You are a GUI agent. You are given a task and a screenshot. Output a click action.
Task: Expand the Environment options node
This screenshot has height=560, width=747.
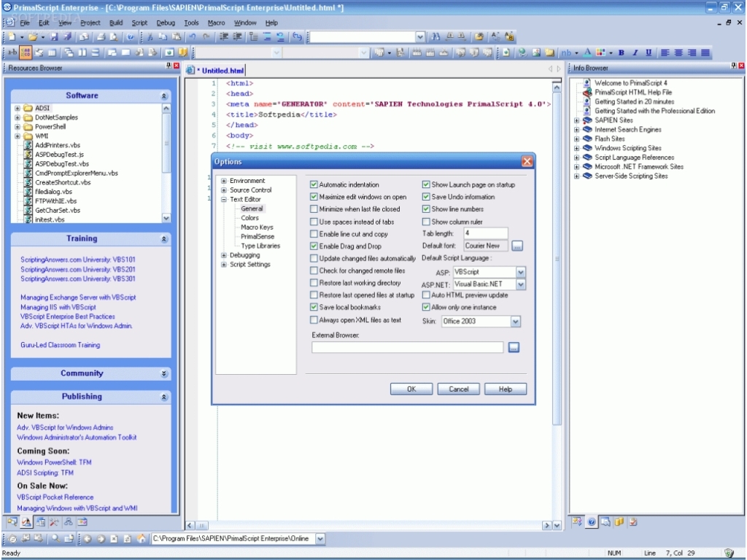point(223,181)
